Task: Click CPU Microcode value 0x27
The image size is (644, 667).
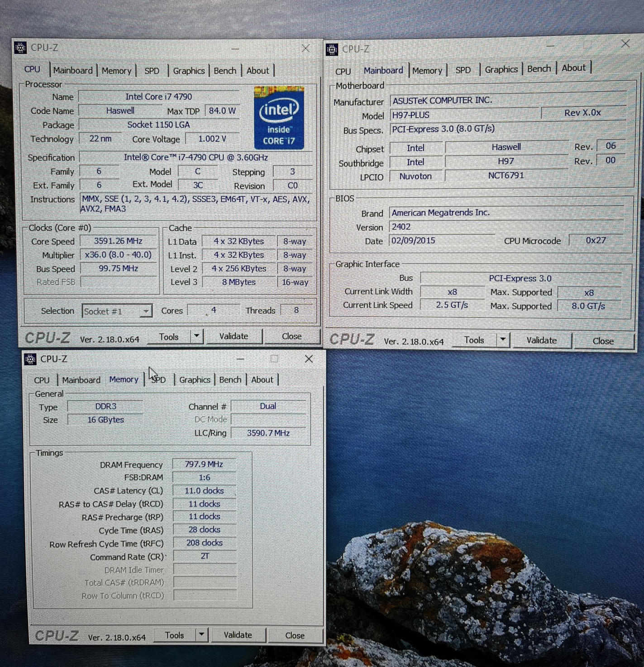Action: (x=596, y=240)
